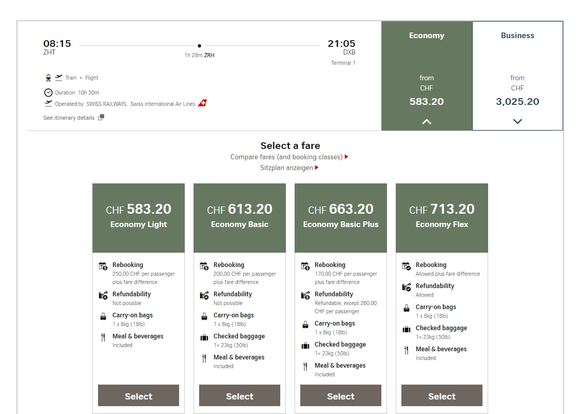This screenshot has width=580, height=414.
Task: Click Economy Basic Plus meal icon
Action: pos(305,367)
